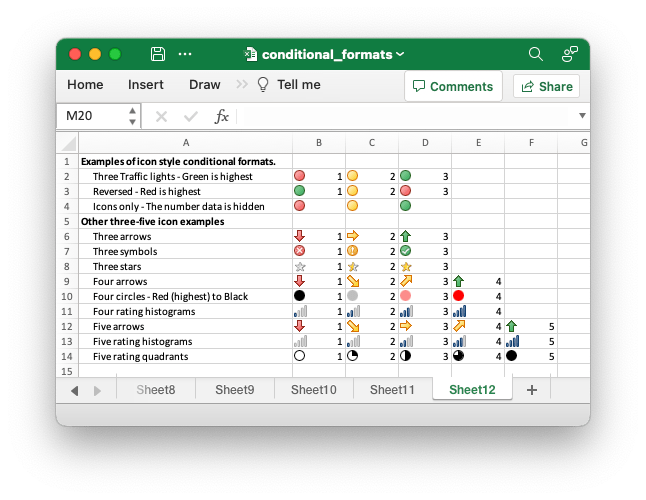The height and width of the screenshot is (500, 646).
Task: Open the search magnifier icon
Action: coord(536,54)
